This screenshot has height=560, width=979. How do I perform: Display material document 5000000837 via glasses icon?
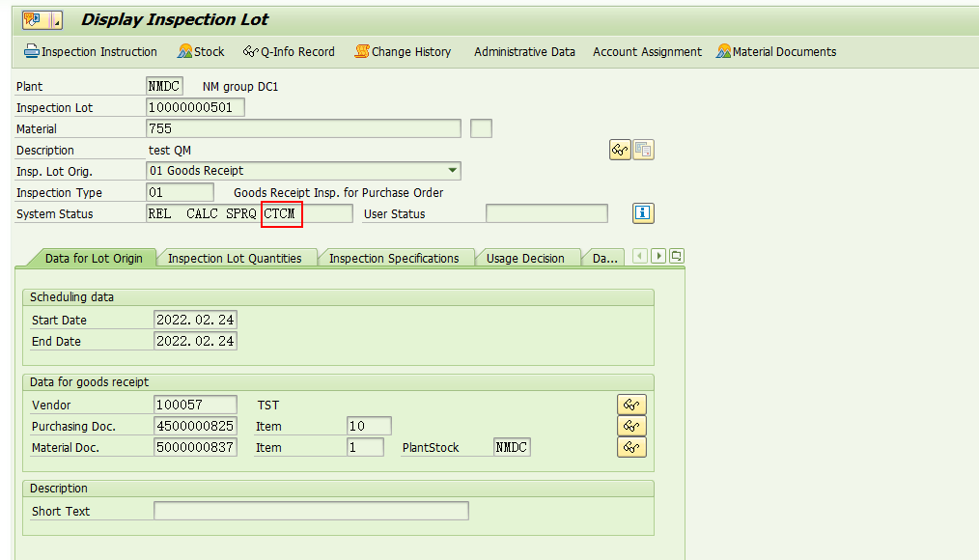coord(631,446)
